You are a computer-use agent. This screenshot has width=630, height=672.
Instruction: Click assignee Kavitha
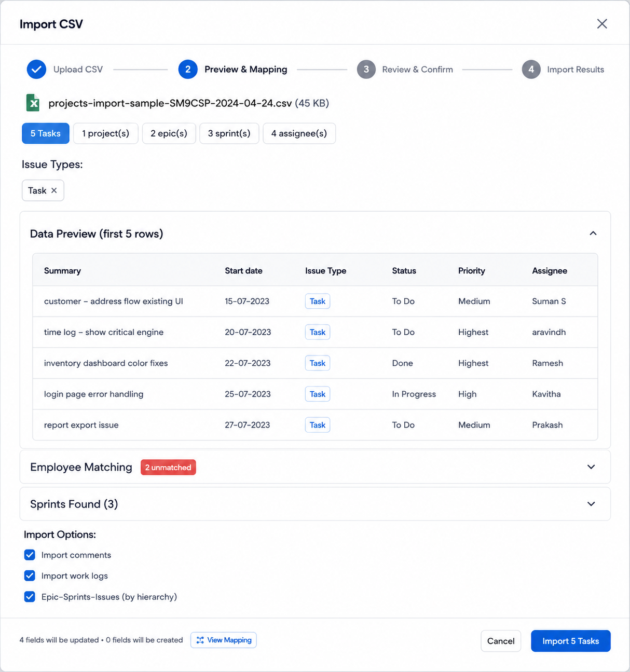[x=546, y=394]
